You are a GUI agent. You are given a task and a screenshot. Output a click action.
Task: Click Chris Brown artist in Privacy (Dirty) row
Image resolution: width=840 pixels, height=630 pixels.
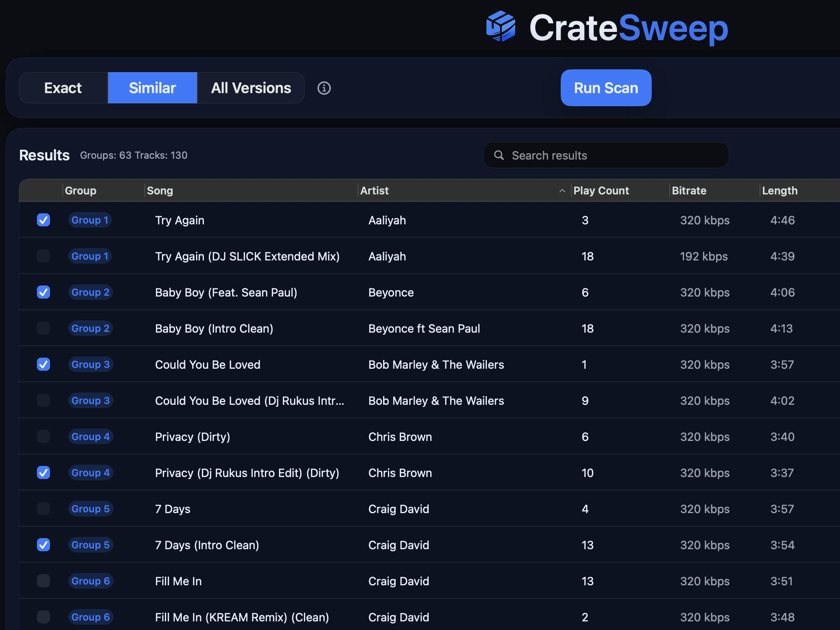coord(400,437)
